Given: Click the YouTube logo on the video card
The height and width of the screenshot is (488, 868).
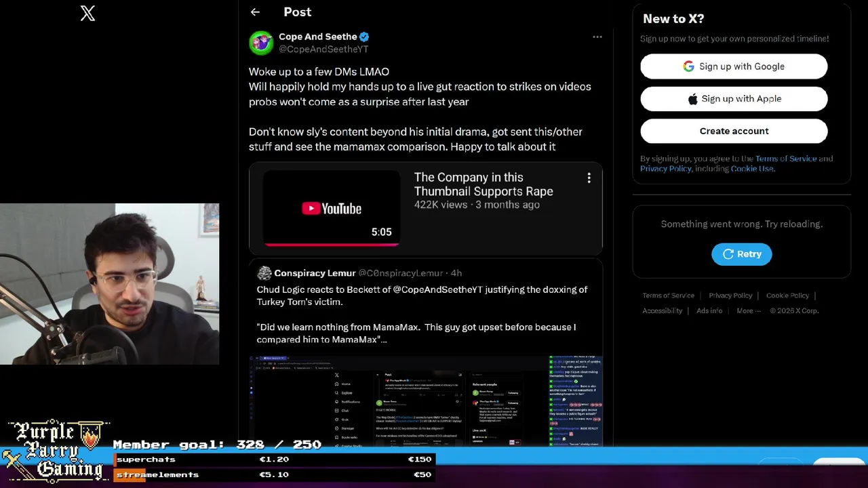Looking at the screenshot, I should point(332,209).
